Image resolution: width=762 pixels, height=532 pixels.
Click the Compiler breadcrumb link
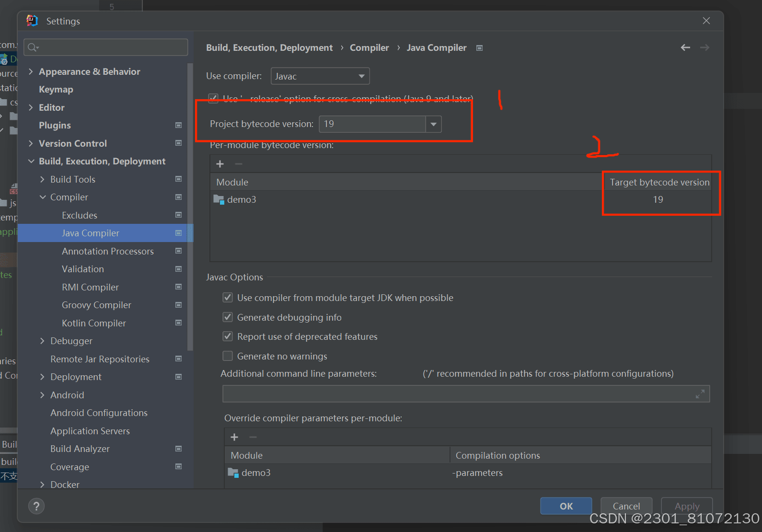(369, 47)
